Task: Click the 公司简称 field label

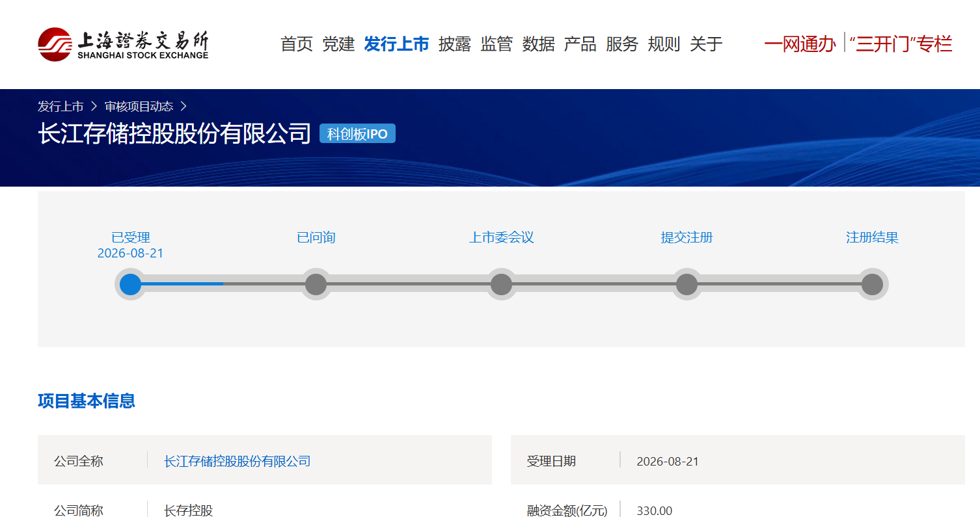Action: (x=79, y=511)
